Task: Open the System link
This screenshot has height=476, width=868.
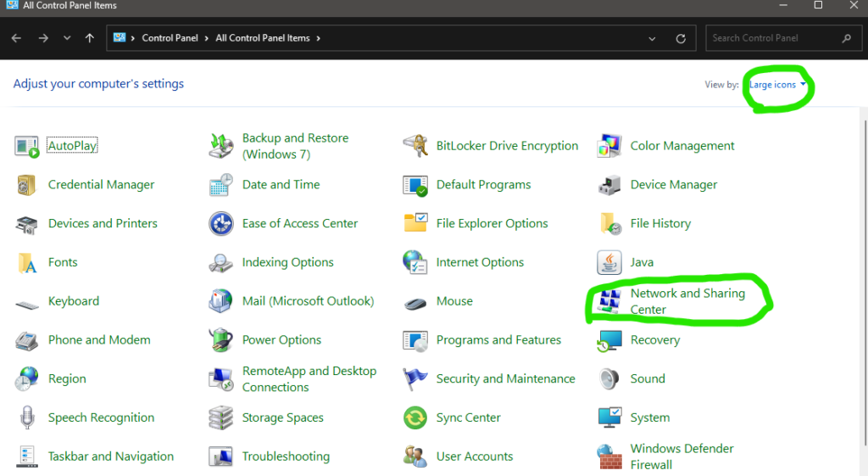Action: point(650,417)
